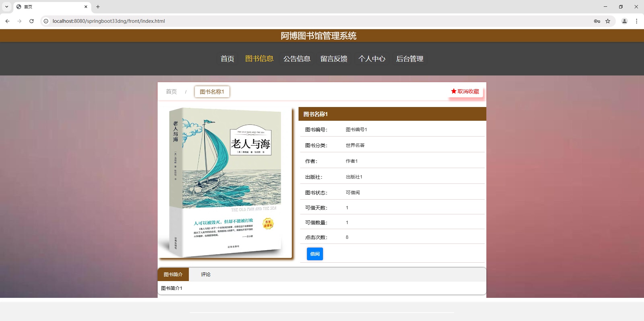
Task: Click the 可借阅 status value
Action: coord(353,193)
